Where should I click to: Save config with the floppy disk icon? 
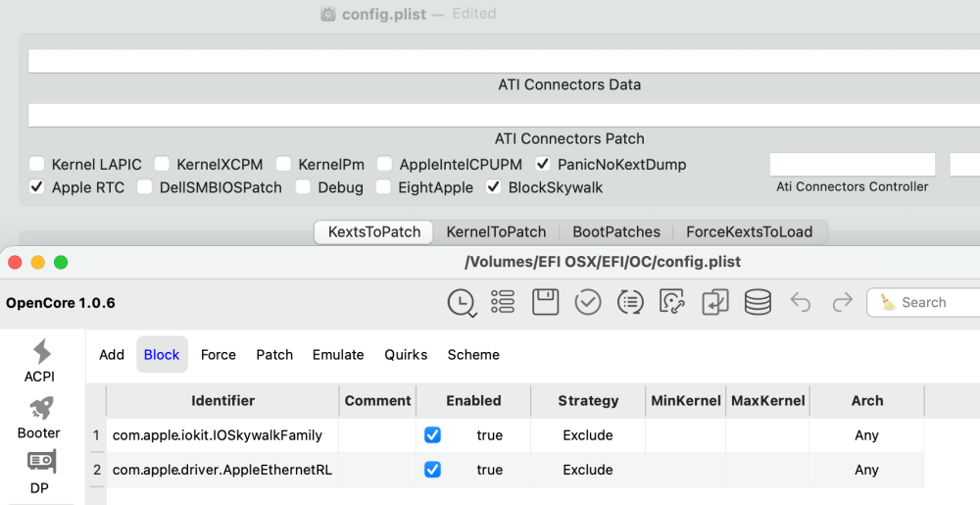point(545,302)
